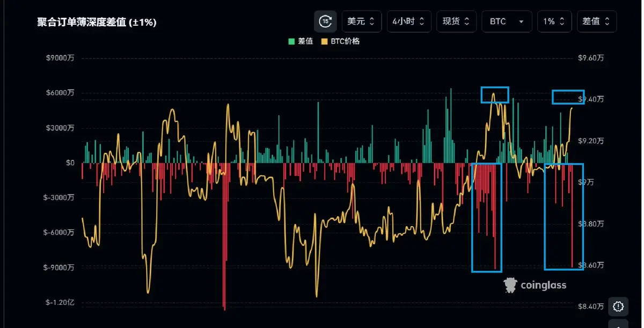The width and height of the screenshot is (644, 328).
Task: Open the 1% depth range dropdown
Action: pos(554,21)
